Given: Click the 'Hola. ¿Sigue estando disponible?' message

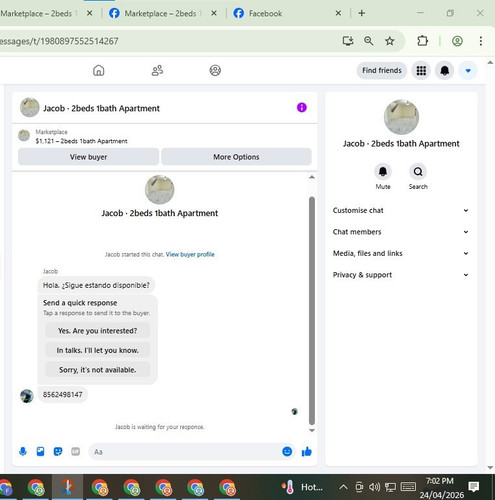Looking at the screenshot, I should coord(96,285).
